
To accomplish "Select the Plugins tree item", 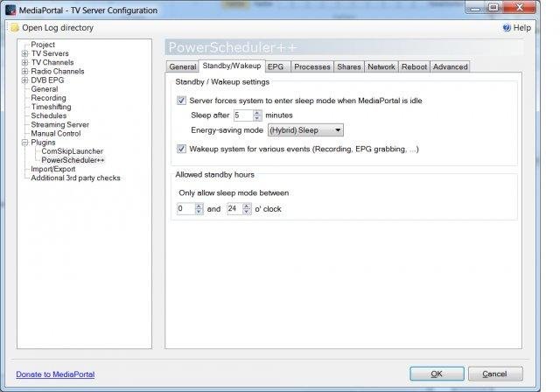I will click(43, 143).
